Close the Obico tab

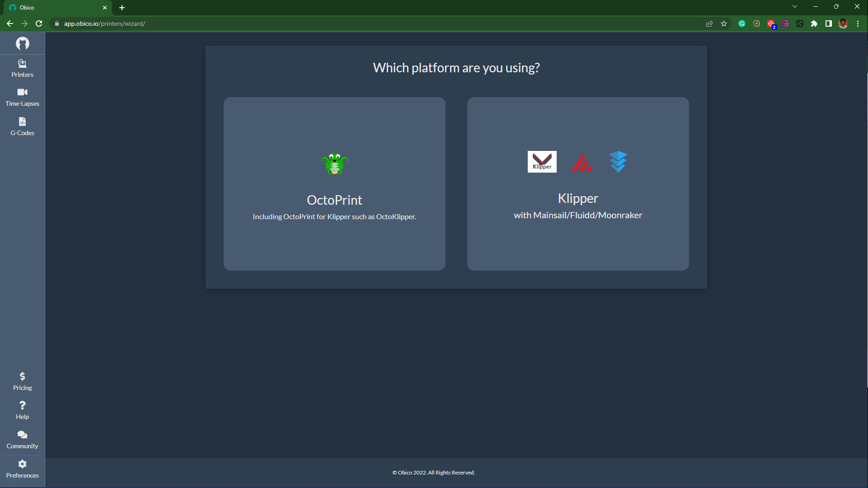pyautogui.click(x=105, y=8)
